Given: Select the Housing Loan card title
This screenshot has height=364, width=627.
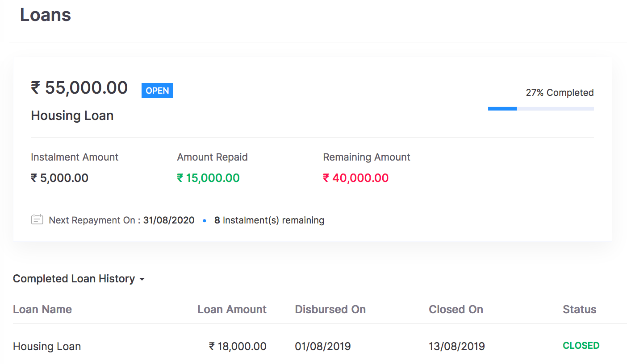Looking at the screenshot, I should 72,116.
